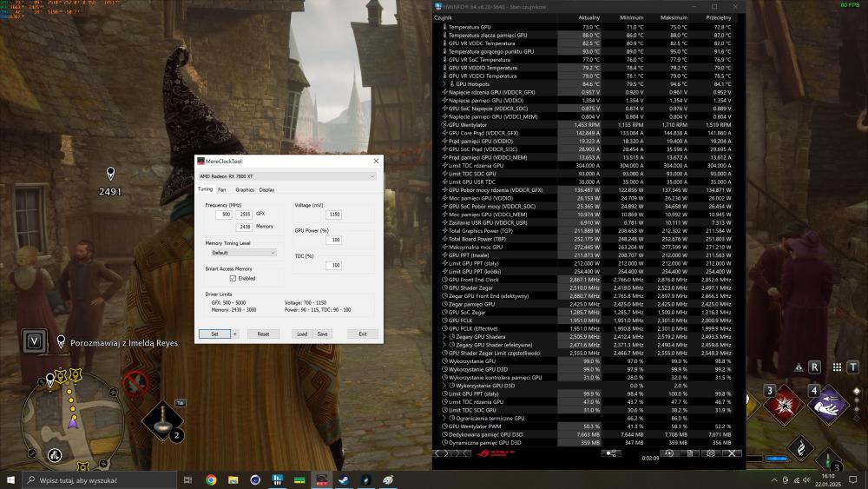868x489 pixels.
Task: Click the Reset button in MoreClockTool
Action: point(263,334)
